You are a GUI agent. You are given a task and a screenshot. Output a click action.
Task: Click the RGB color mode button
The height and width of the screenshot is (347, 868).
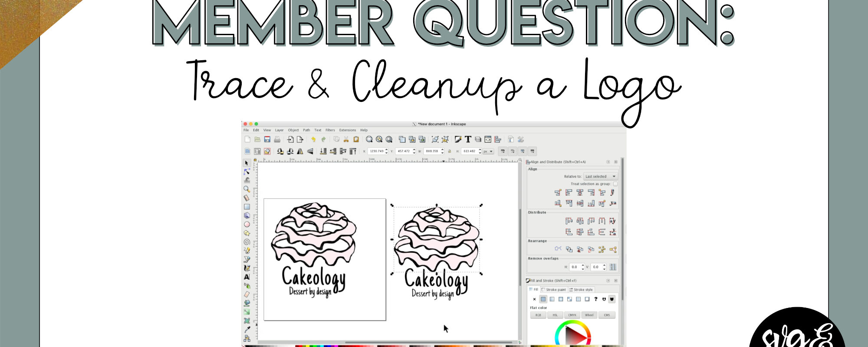click(538, 315)
